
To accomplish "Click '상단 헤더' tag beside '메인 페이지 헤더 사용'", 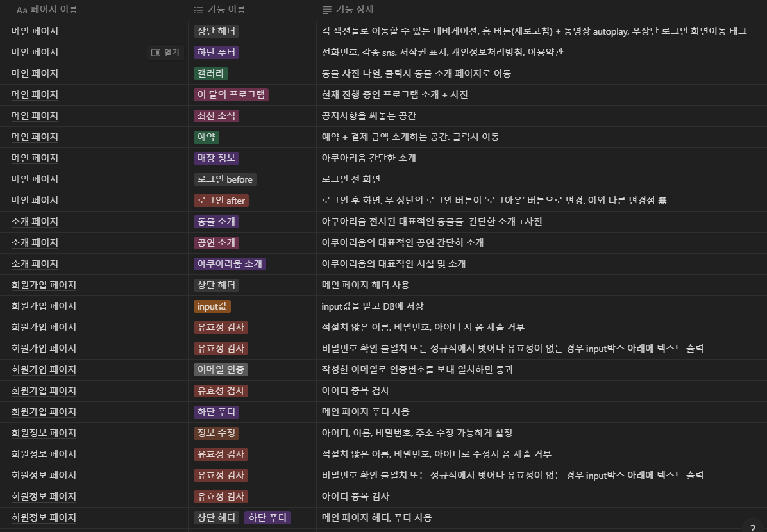I will [216, 285].
